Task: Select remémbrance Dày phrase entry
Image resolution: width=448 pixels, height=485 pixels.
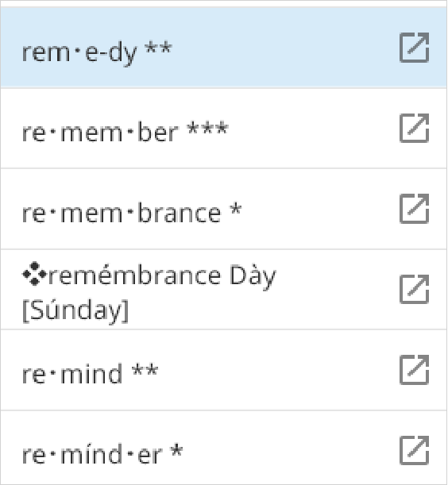Action: pos(224,290)
